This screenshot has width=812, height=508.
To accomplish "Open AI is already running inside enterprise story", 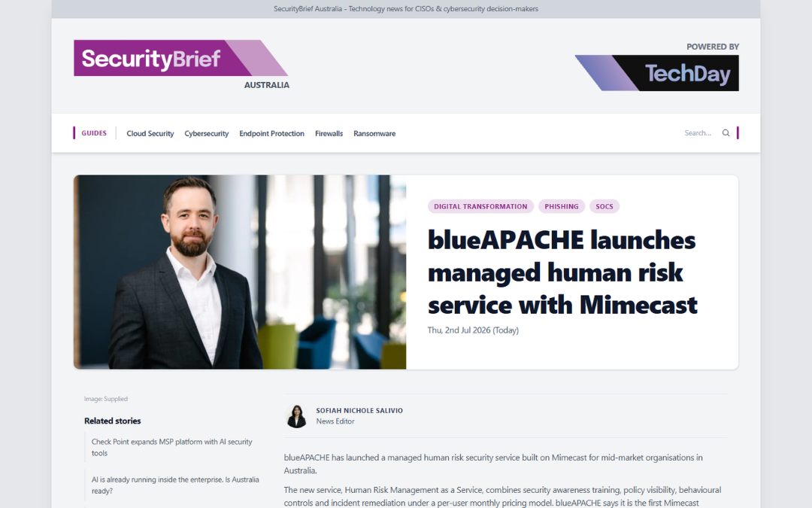I will coord(175,485).
